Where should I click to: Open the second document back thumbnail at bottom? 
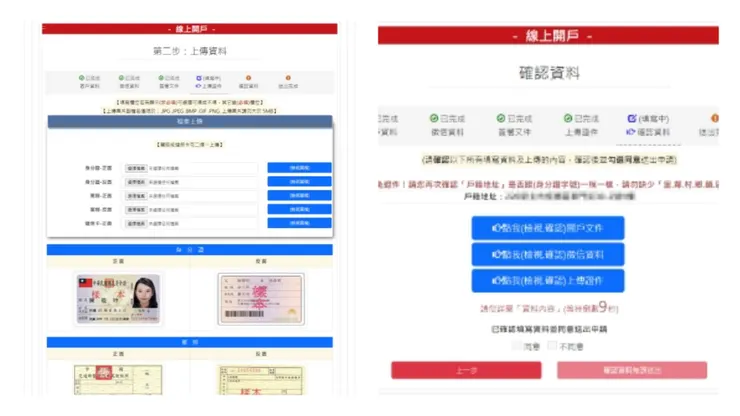click(x=261, y=380)
